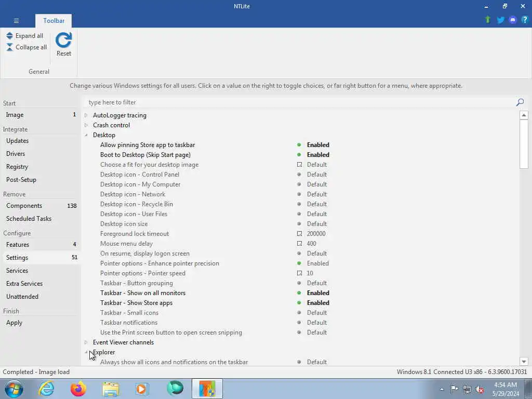Screen dimensions: 532x399
Task: Click the Reset circular arrow icon
Action: tap(64, 41)
